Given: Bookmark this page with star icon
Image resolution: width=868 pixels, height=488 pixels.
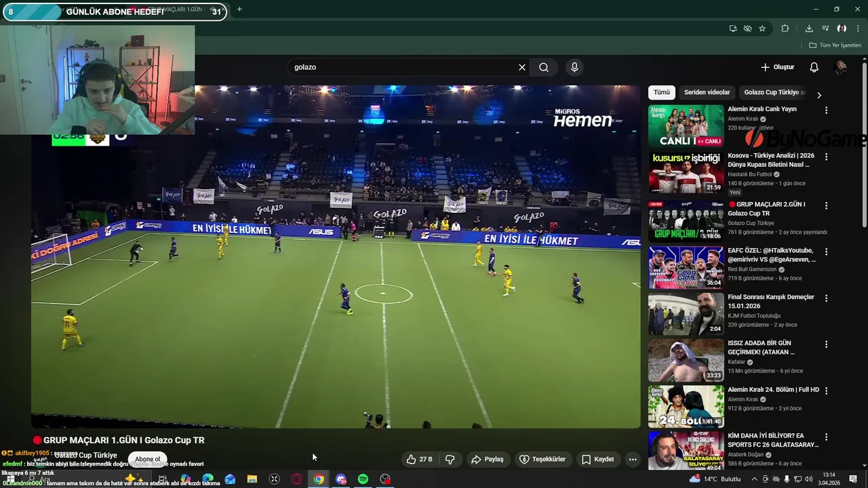Looking at the screenshot, I should (x=762, y=28).
